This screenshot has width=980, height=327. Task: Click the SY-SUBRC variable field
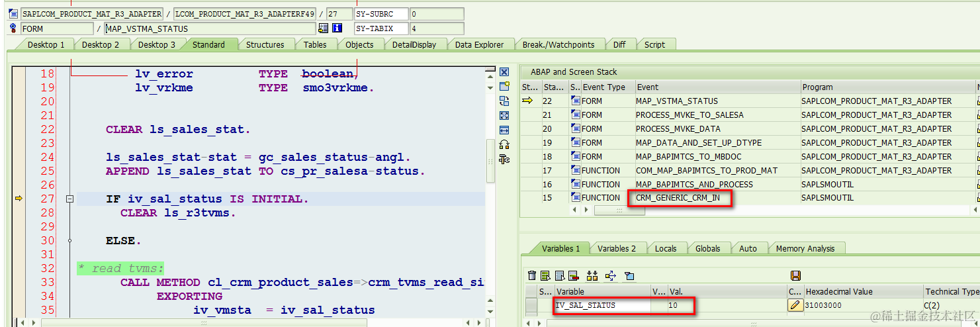pyautogui.click(x=380, y=14)
